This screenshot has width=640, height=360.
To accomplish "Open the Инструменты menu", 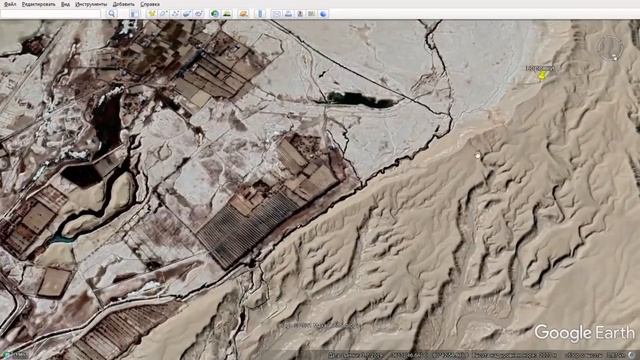I will point(91,4).
